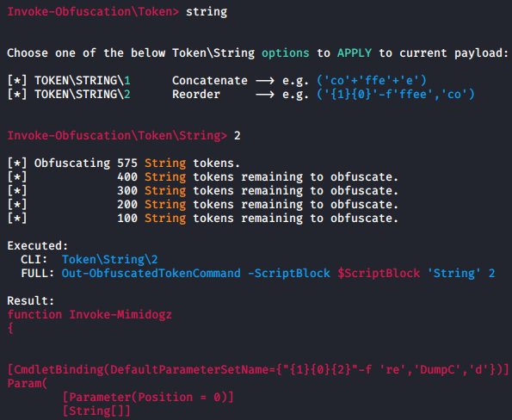Click the Invoke-Obfuscation\Token> prompt text

coord(93,12)
